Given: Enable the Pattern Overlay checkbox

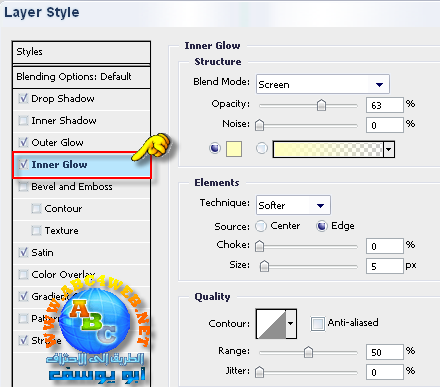Looking at the screenshot, I should click(x=23, y=318).
